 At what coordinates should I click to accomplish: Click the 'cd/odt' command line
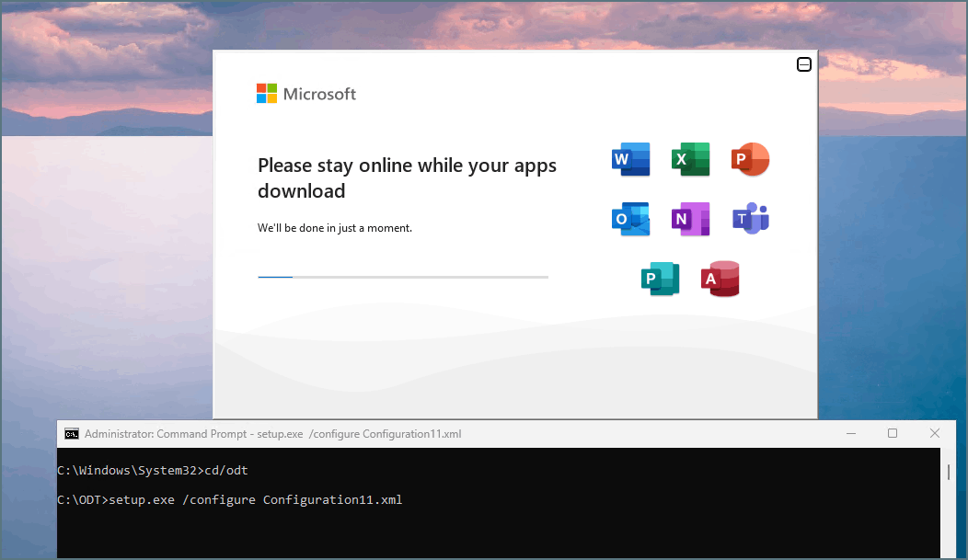click(153, 470)
